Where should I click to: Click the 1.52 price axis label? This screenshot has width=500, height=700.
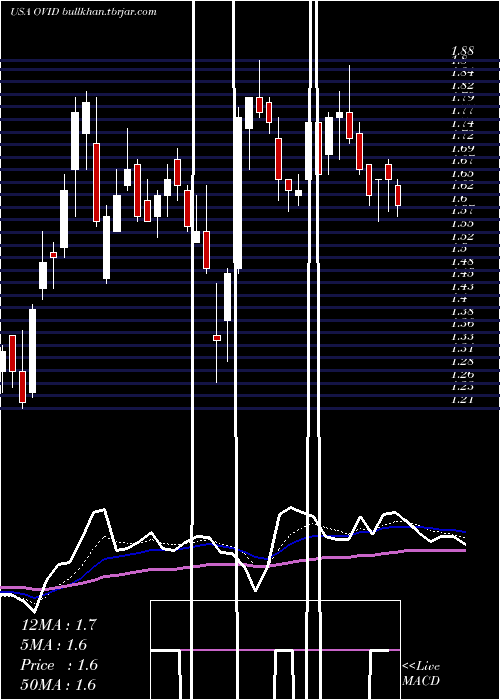(462, 236)
